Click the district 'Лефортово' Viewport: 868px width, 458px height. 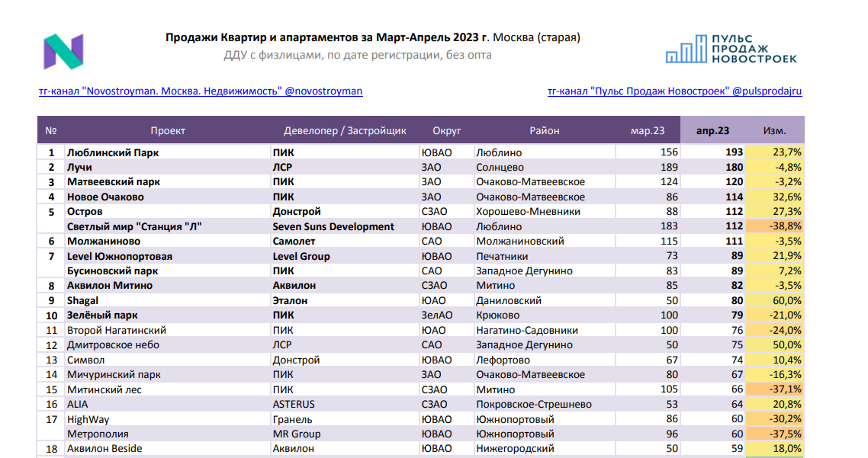(503, 360)
